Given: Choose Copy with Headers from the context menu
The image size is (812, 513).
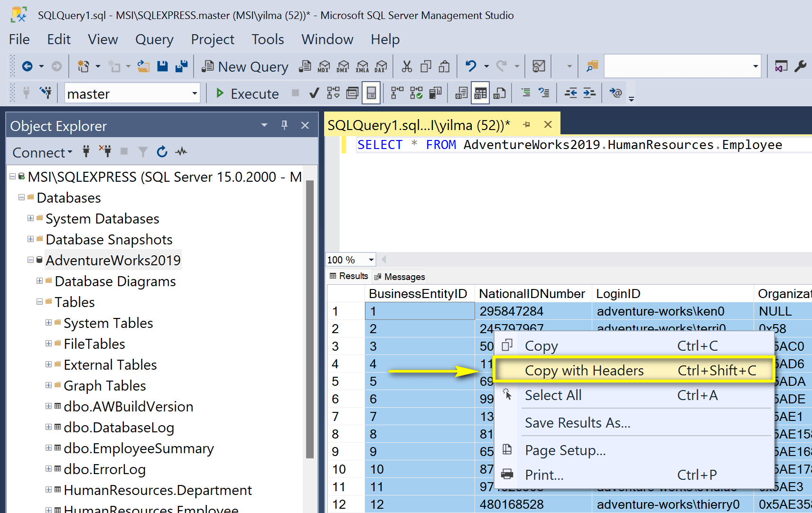Looking at the screenshot, I should coord(634,370).
